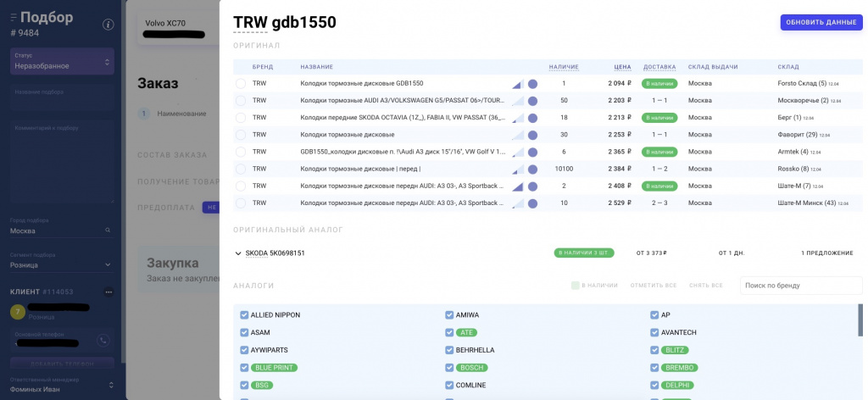Click the Обновить данные button
Image resolution: width=868 pixels, height=400 pixels.
[821, 22]
